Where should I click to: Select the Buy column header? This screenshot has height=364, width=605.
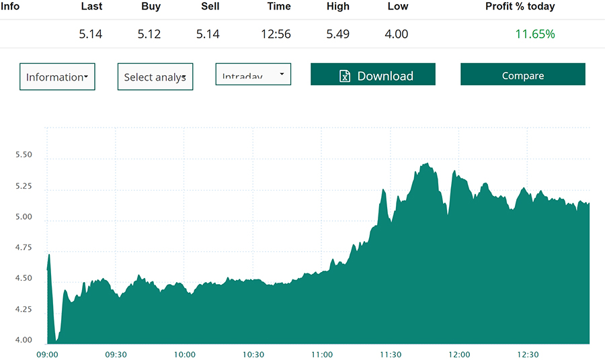[149, 7]
